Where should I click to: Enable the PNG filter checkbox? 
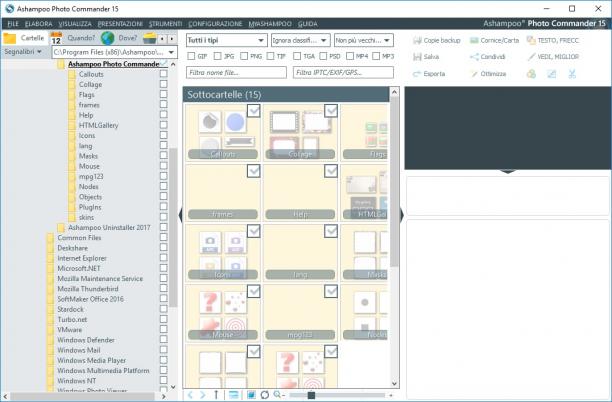[244, 56]
